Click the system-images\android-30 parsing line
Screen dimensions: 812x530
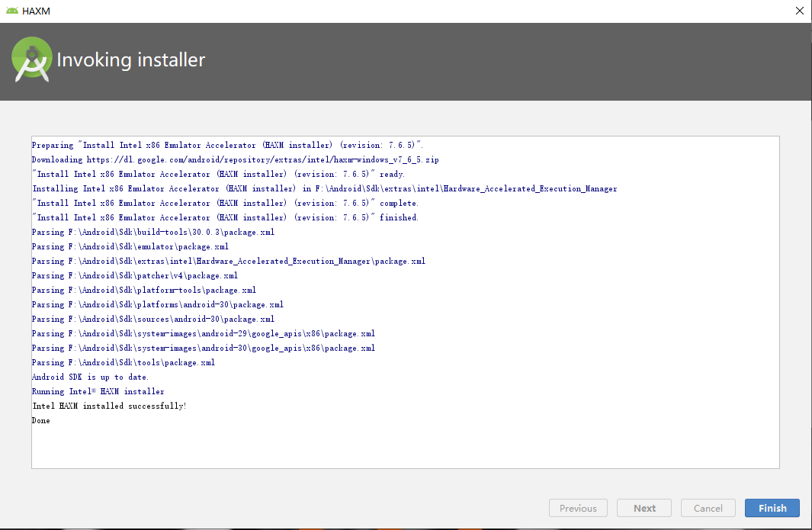(203, 349)
